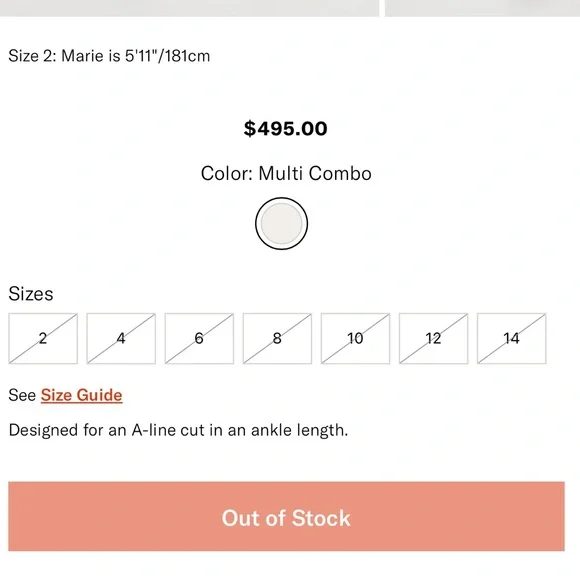Click the word See before Size Guide
Image resolution: width=580 pixels, height=580 pixels.
pos(22,395)
